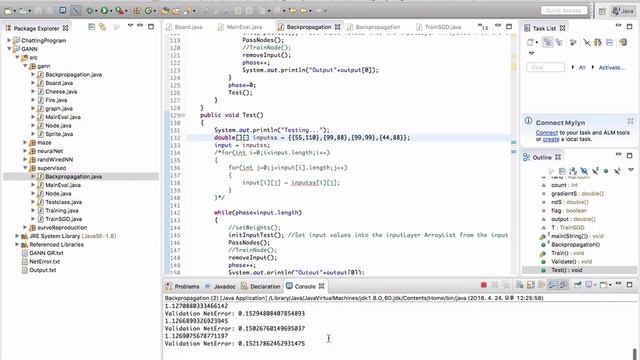
Task: Open Task List view menu triangle
Action: 531,53
